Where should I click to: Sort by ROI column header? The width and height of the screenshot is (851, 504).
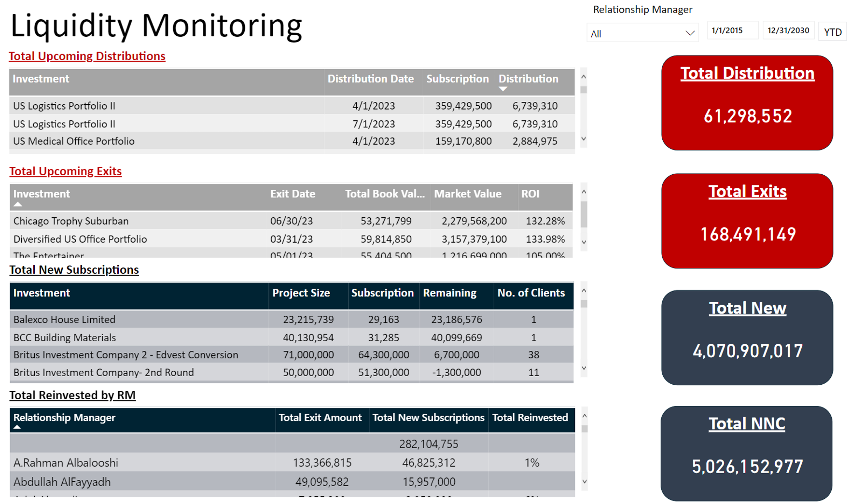coord(530,194)
